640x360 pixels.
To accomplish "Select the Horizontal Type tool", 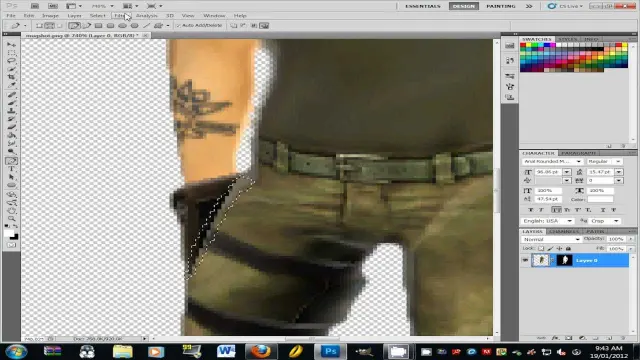I will (11, 169).
